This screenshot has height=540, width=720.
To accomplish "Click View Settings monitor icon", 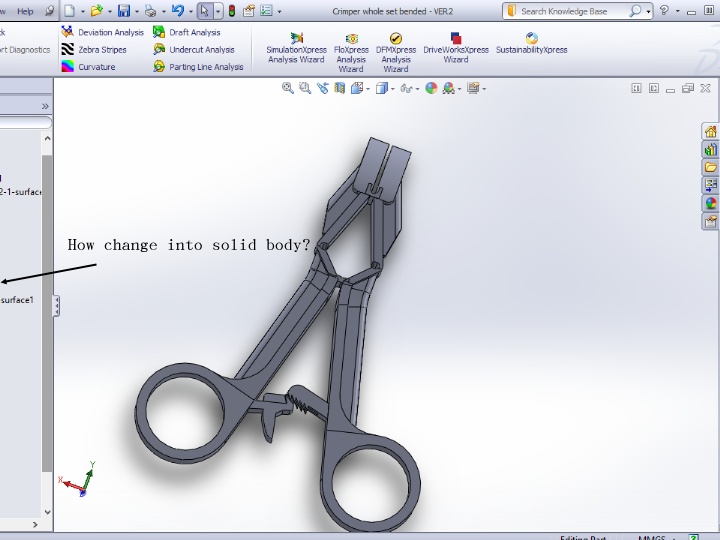I will click(x=473, y=88).
